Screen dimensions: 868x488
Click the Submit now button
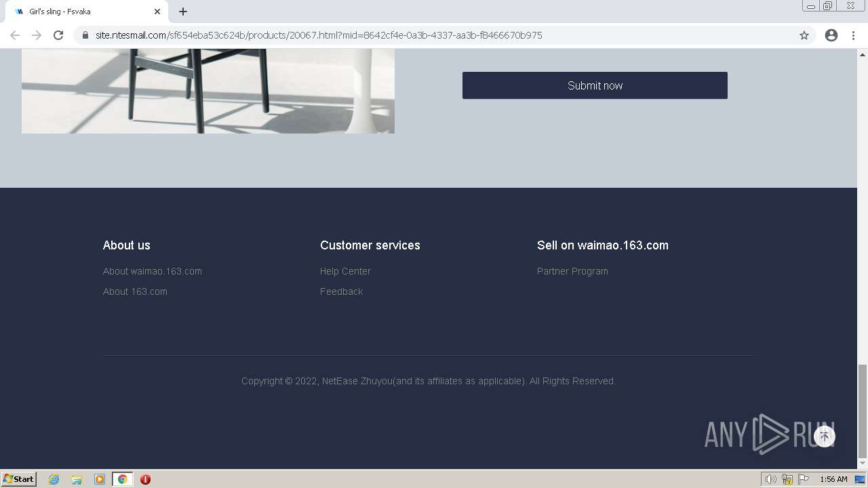(595, 85)
